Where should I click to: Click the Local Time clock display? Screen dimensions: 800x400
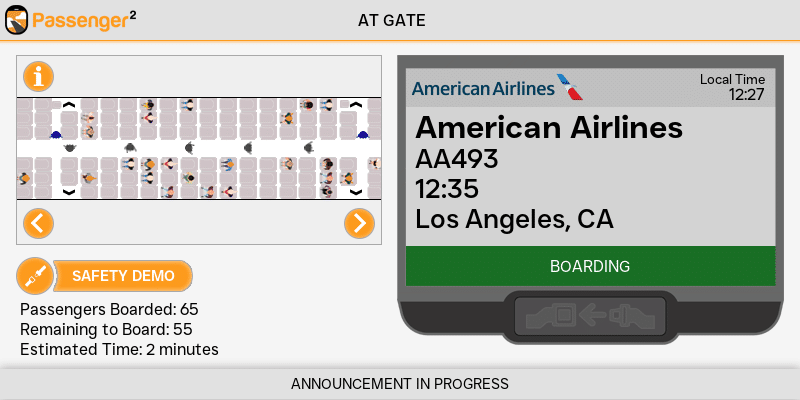pos(733,88)
